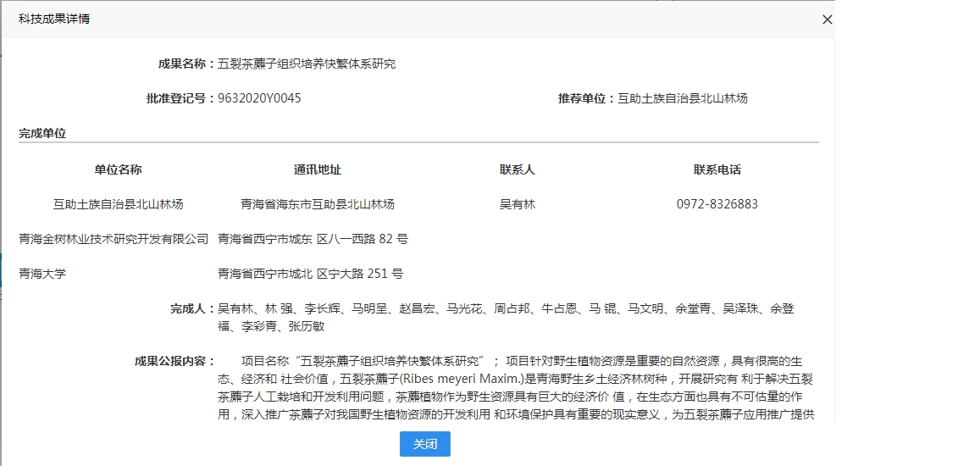Click contact person 吴有林 in the table
Image resolution: width=980 pixels, height=466 pixels.
pyautogui.click(x=517, y=204)
